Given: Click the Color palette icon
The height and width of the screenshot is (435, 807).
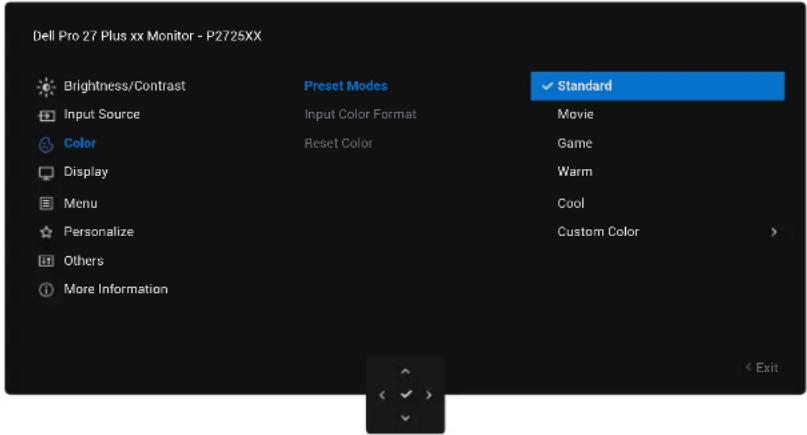Looking at the screenshot, I should click(x=46, y=145).
